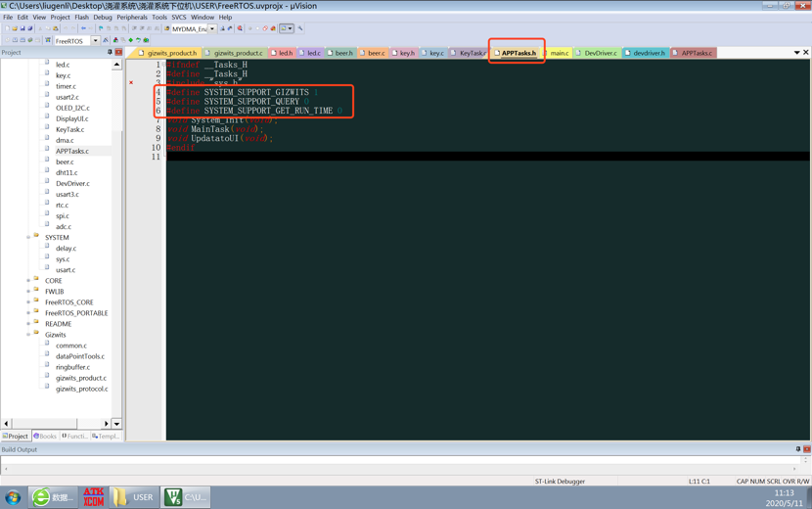Switch to the Functions panel tab

(x=75, y=436)
